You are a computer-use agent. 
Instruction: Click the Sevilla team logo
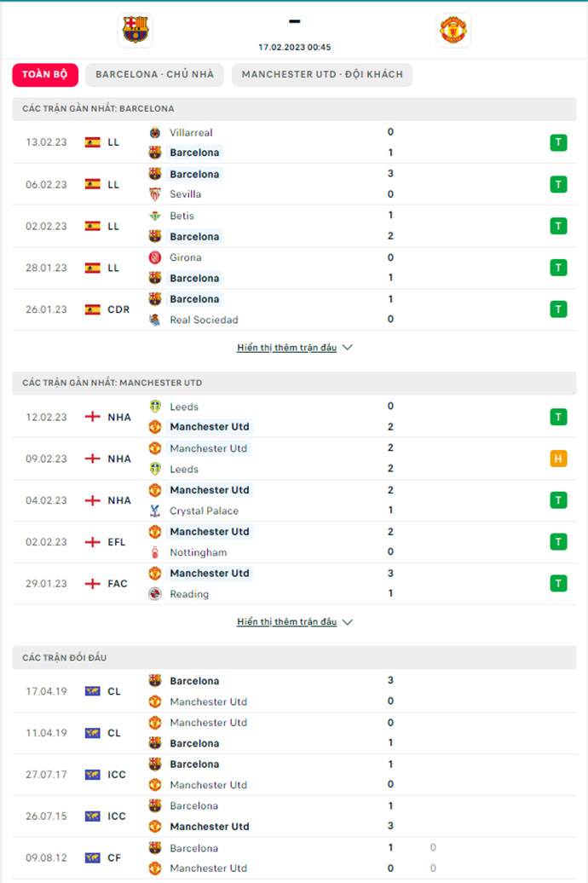(155, 194)
